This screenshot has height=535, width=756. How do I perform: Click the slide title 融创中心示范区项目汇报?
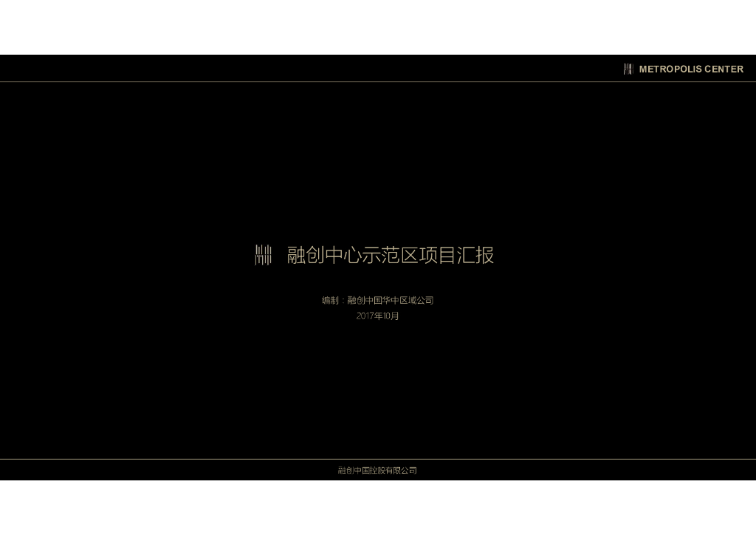coord(391,254)
